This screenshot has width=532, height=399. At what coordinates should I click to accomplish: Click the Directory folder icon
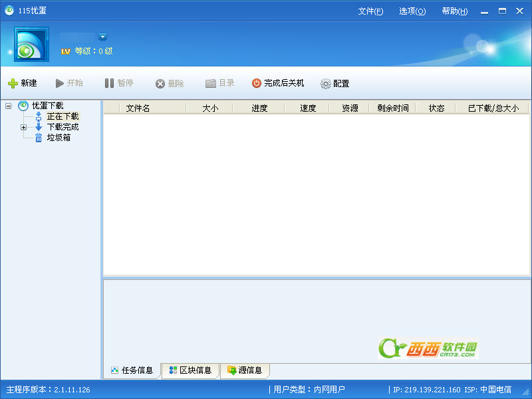click(x=210, y=83)
